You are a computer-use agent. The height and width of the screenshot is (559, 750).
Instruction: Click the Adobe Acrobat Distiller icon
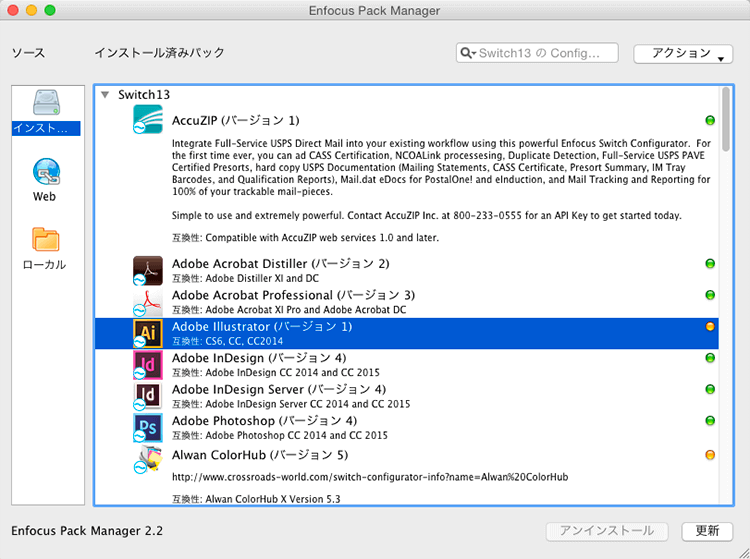[x=148, y=270]
